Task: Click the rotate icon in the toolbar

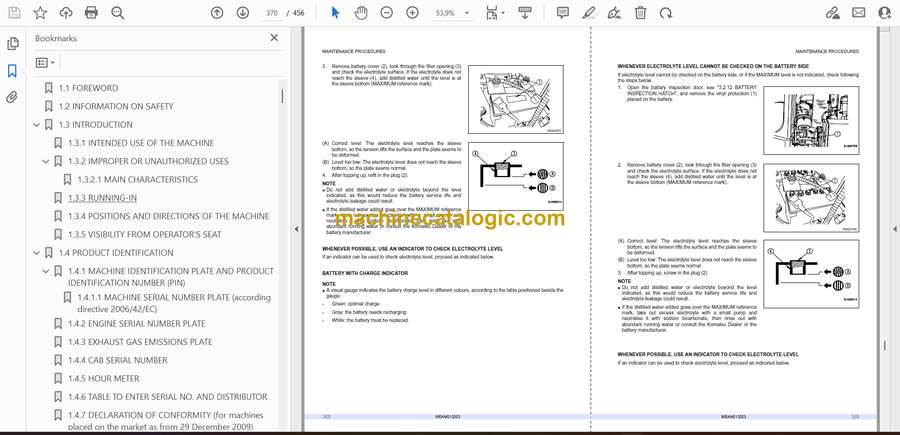Action: (666, 13)
